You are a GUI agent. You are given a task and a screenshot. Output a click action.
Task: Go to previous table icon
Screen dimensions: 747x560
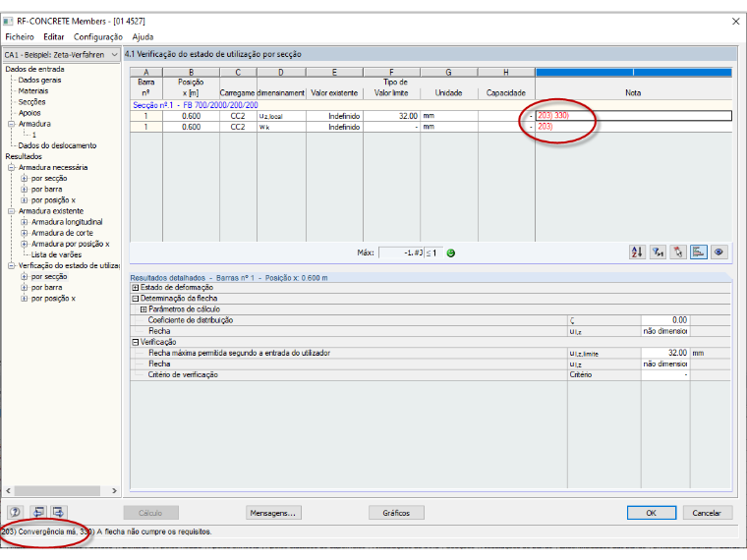(x=38, y=512)
